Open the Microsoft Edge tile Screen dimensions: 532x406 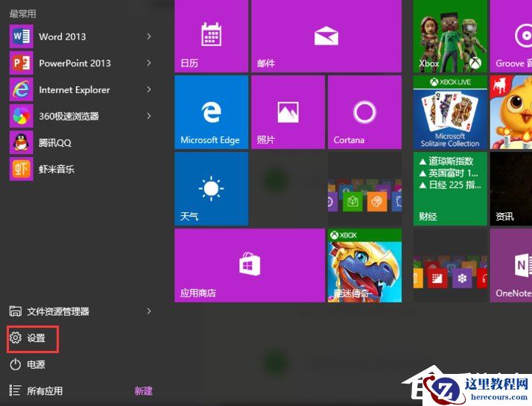click(x=211, y=112)
